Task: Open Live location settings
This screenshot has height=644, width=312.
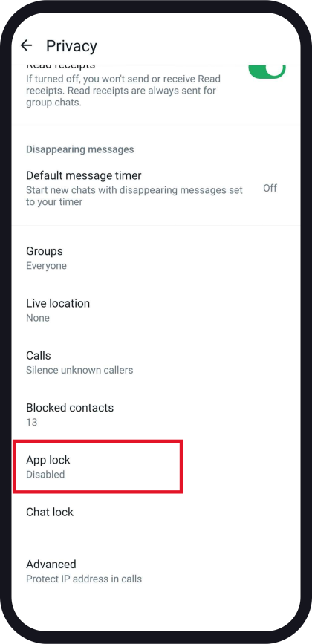Action: (156, 310)
